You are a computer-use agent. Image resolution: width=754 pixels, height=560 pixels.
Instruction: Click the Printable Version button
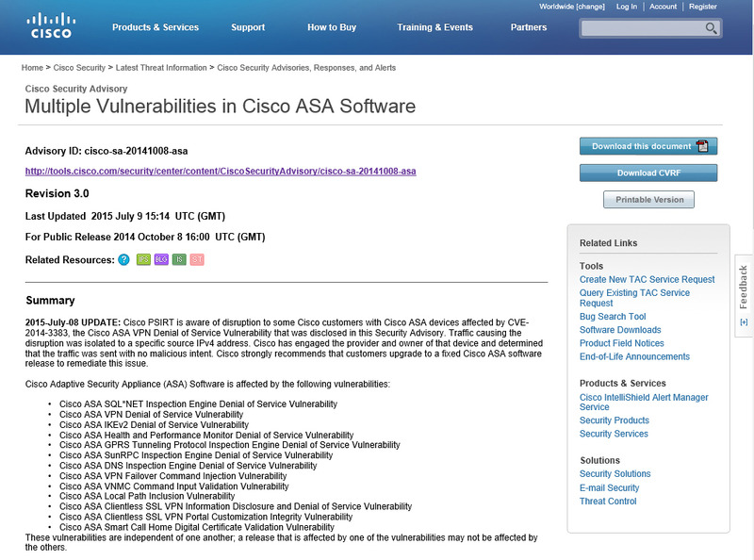[648, 200]
